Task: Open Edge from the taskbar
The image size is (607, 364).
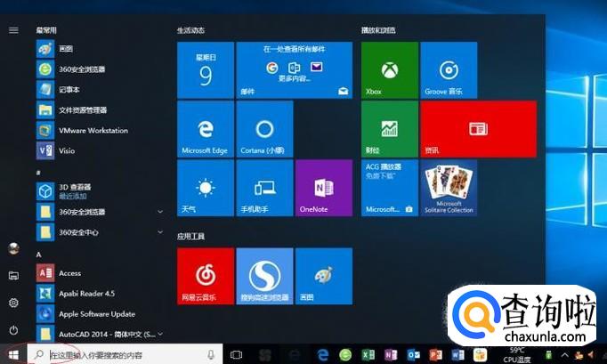Action: [322, 355]
